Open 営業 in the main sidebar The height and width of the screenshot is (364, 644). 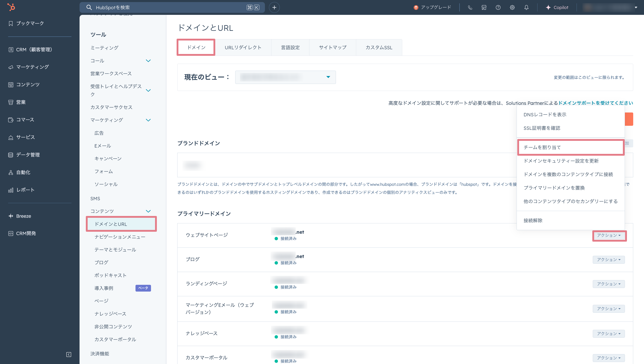(x=17, y=102)
